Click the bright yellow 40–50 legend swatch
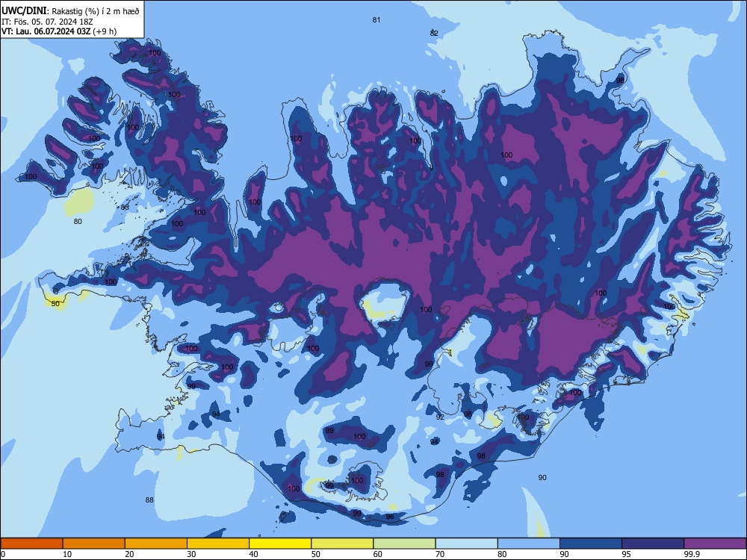Screen dimensions: 747x560 (280, 544)
